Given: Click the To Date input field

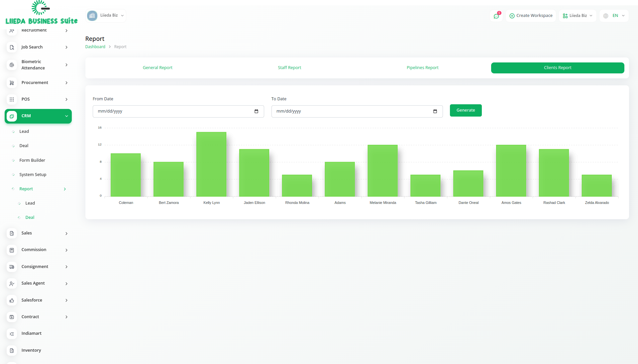Looking at the screenshot, I should pos(352,111).
